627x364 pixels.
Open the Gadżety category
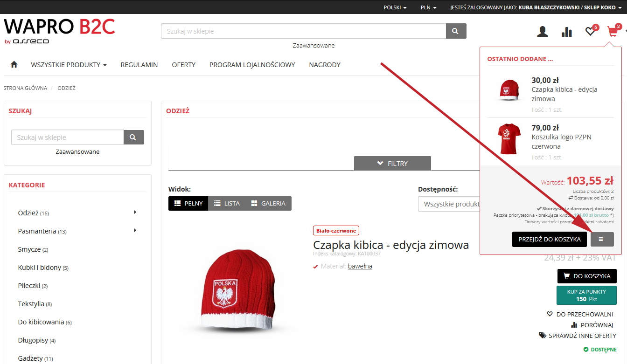(x=35, y=358)
